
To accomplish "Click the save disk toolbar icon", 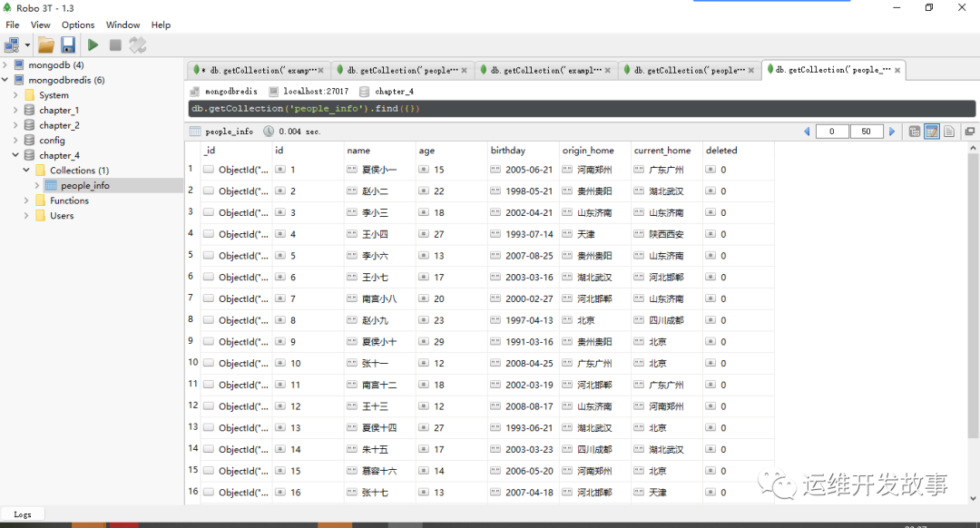I will [x=68, y=45].
